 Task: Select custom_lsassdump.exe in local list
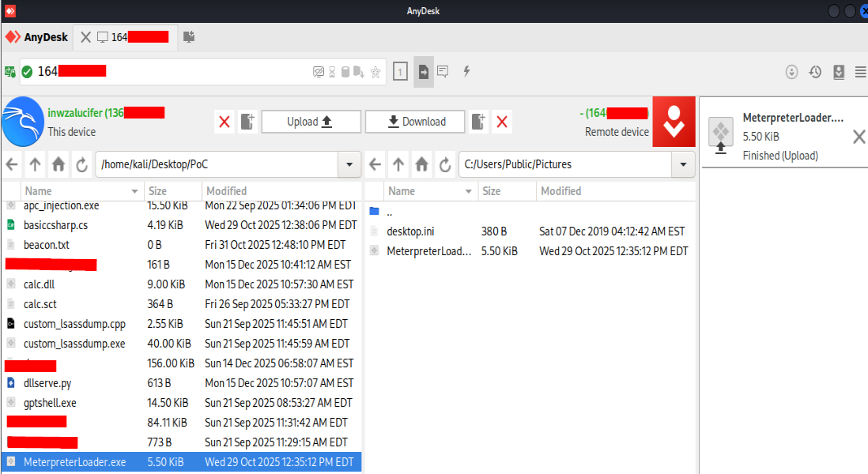tap(181, 344)
